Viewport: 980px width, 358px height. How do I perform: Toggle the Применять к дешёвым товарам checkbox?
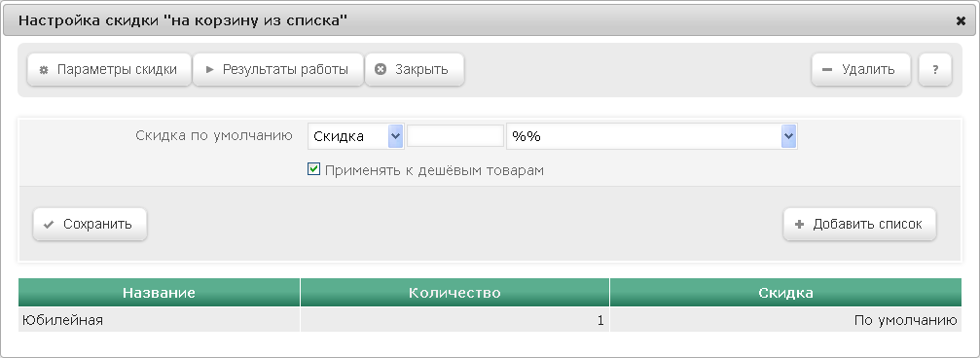point(313,169)
